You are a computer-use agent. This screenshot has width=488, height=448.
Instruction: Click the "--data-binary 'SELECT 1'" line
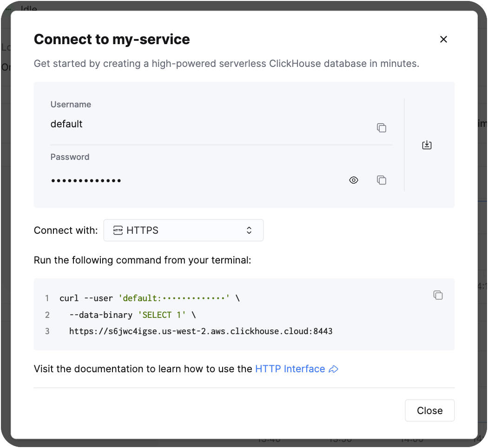click(x=132, y=315)
